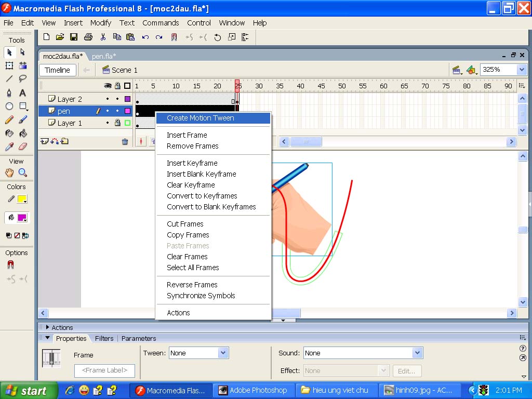Select the Free Transform tool

[9, 65]
